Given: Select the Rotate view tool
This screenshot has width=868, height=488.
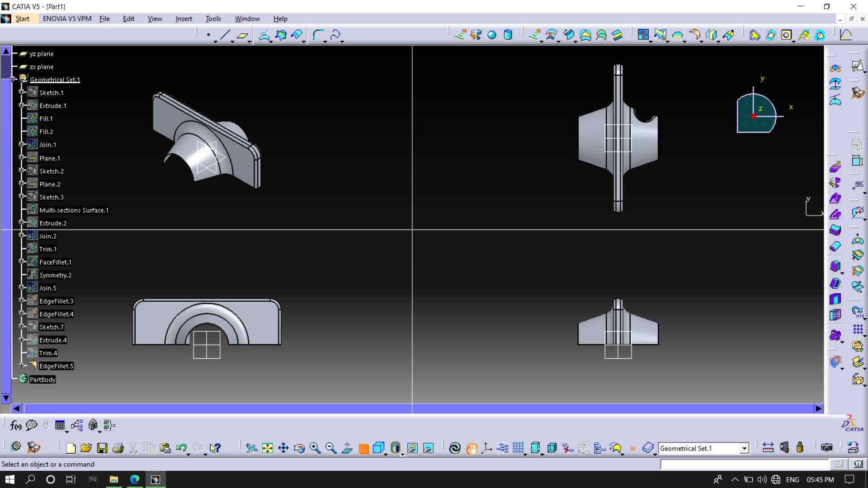Looking at the screenshot, I should (x=299, y=448).
